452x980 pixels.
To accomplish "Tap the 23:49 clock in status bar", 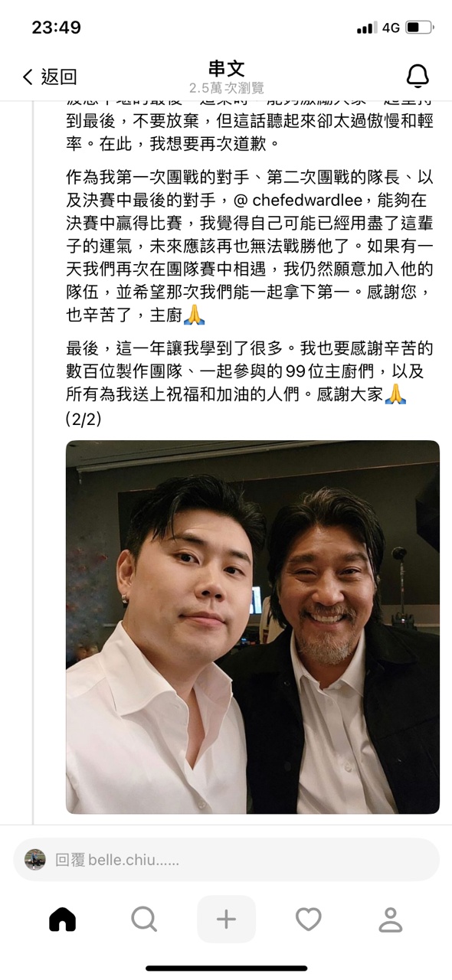I will [56, 28].
